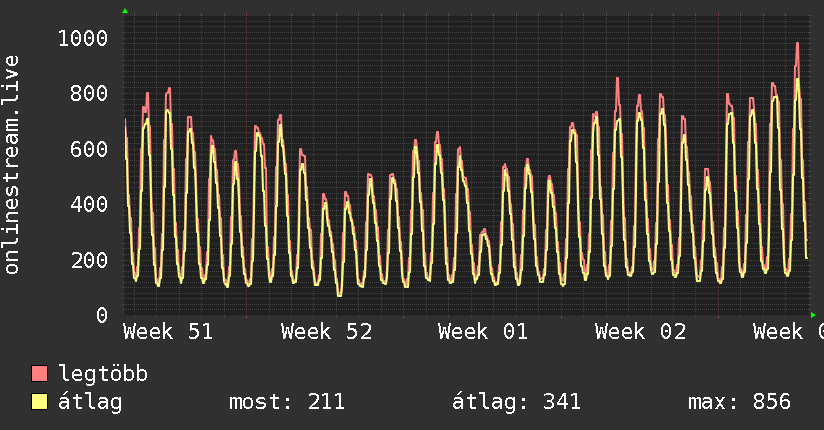Click the Week 51 axis label
The image size is (824, 430).
pos(168,332)
